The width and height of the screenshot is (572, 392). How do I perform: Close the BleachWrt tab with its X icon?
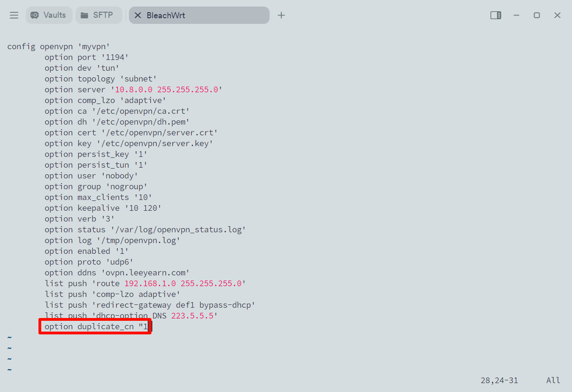[x=138, y=15]
